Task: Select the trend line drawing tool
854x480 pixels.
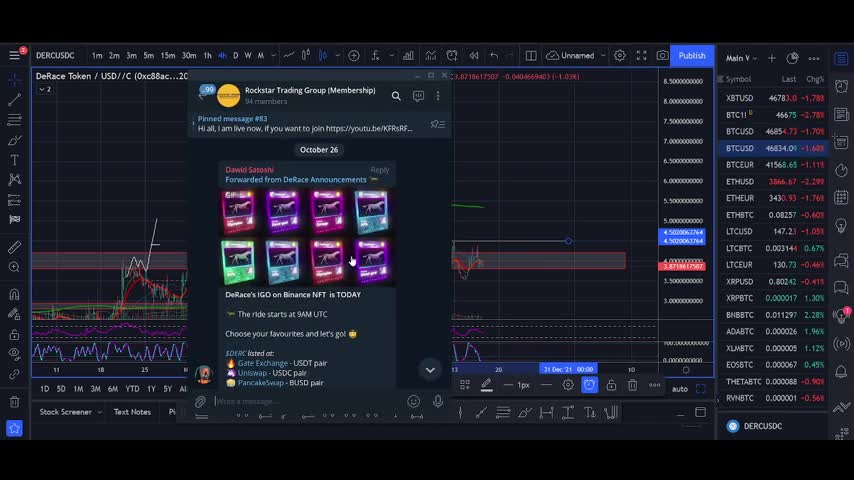Action: tap(14, 99)
